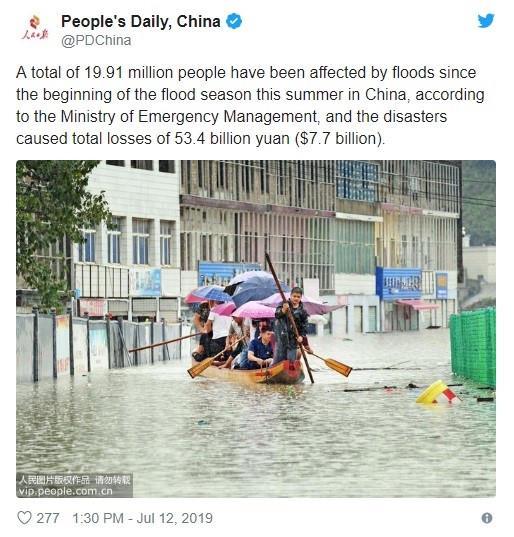Click the vip.people.com.cn watermark
Image resolution: width=514 pixels, height=537 pixels.
pyautogui.click(x=66, y=491)
